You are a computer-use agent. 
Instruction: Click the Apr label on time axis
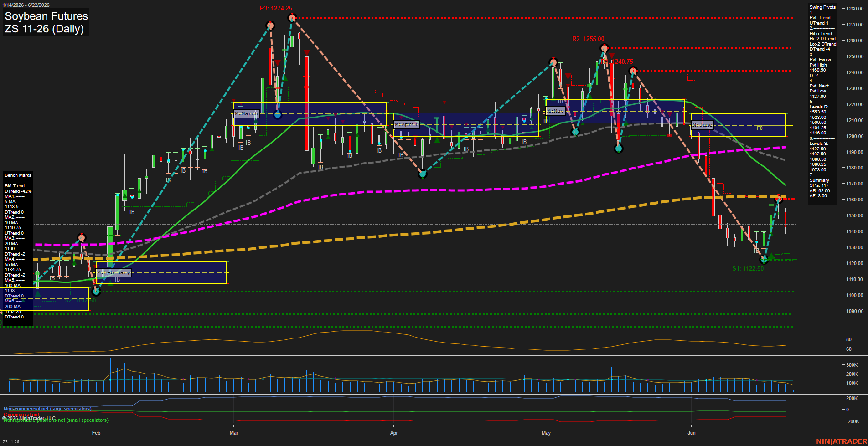394,433
